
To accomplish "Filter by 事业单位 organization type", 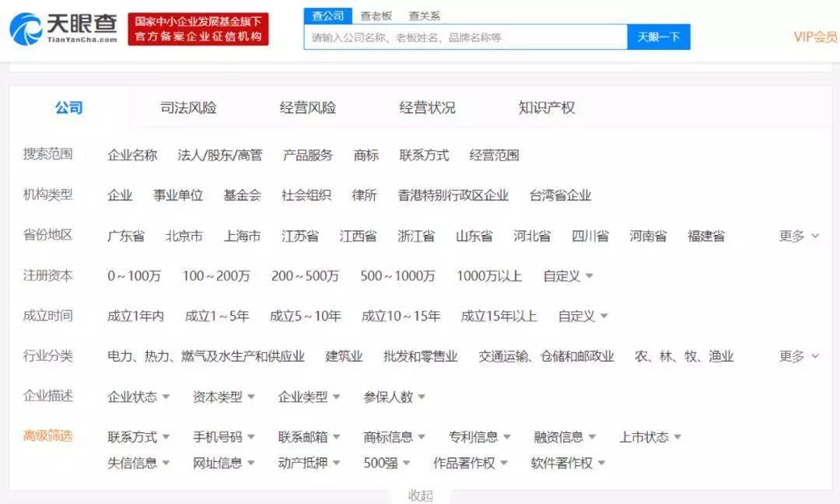I will pos(178,195).
